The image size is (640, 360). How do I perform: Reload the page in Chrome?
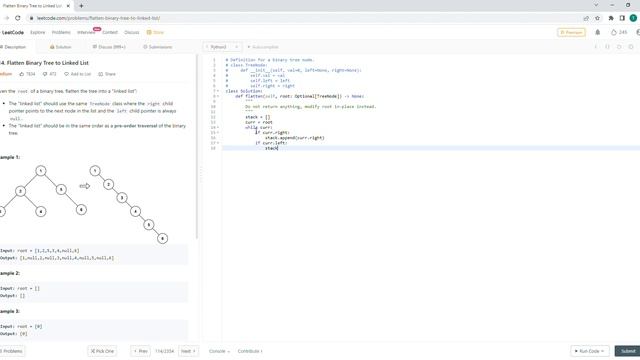18,18
